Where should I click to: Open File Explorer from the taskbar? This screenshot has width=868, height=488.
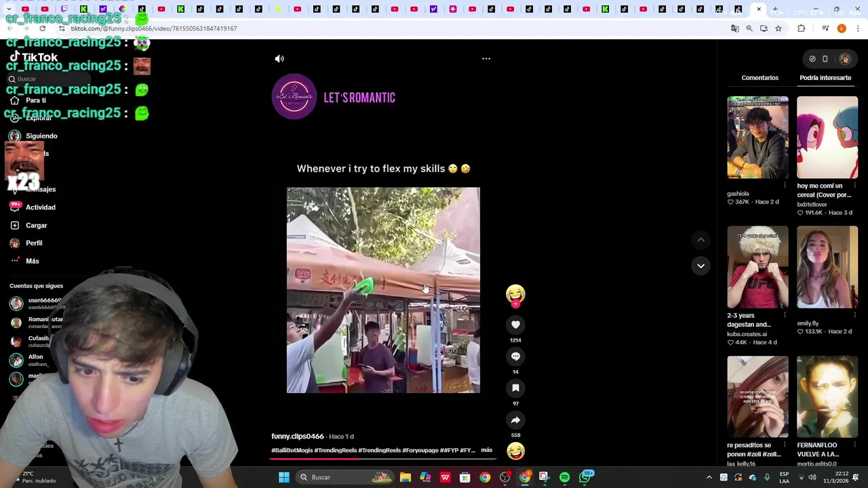coord(406,477)
